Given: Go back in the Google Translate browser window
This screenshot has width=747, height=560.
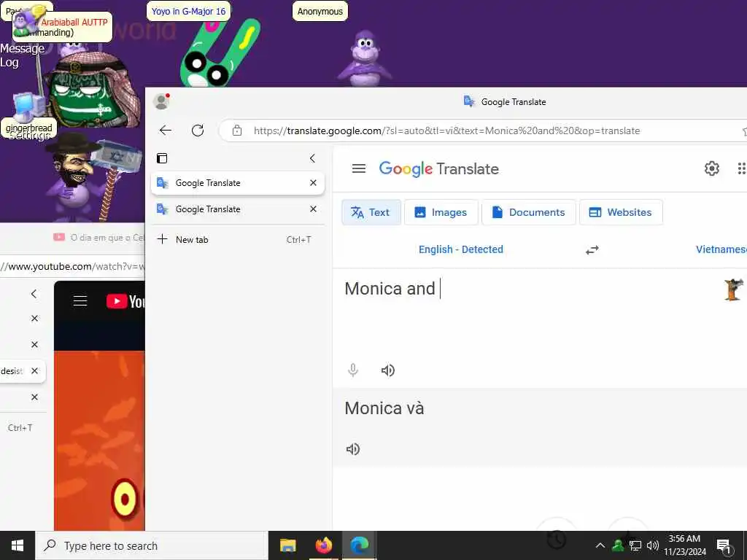Looking at the screenshot, I should point(166,131).
